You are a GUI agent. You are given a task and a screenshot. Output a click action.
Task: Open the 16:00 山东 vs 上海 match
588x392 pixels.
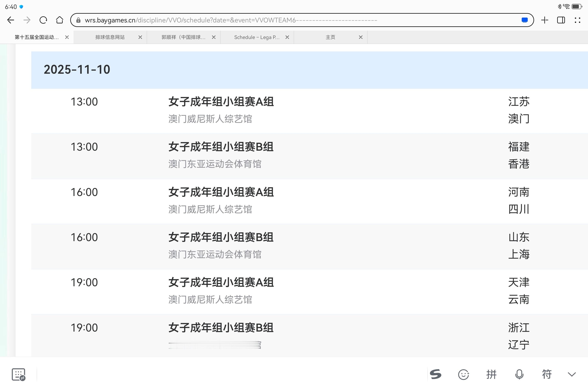221,246
